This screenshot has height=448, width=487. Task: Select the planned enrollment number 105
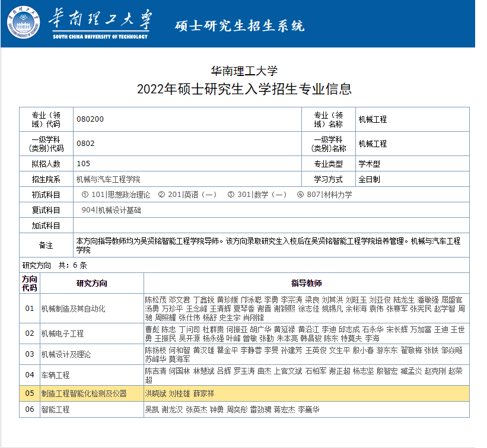(83, 164)
